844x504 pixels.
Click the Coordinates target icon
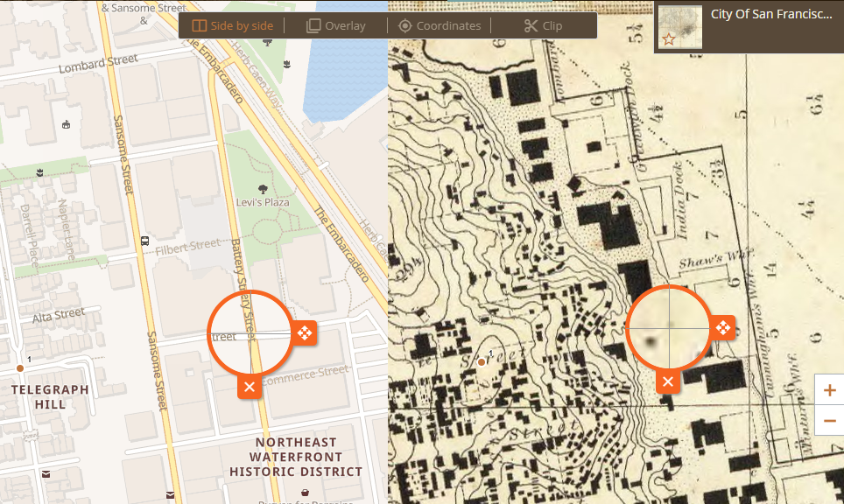pos(404,26)
